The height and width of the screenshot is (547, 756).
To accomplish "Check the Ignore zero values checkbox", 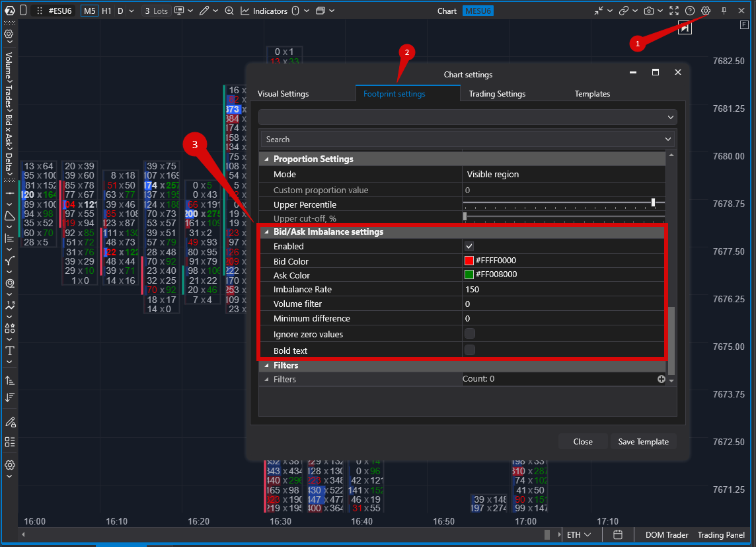I will 470,333.
